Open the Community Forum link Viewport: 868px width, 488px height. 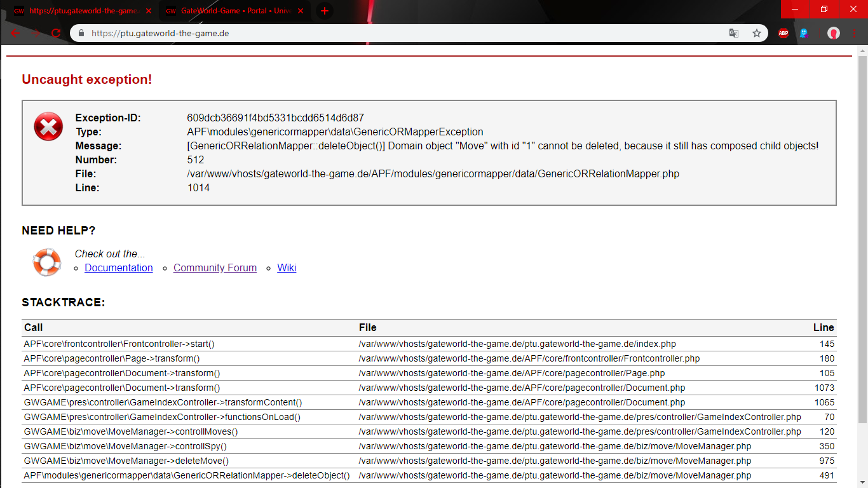(215, 268)
